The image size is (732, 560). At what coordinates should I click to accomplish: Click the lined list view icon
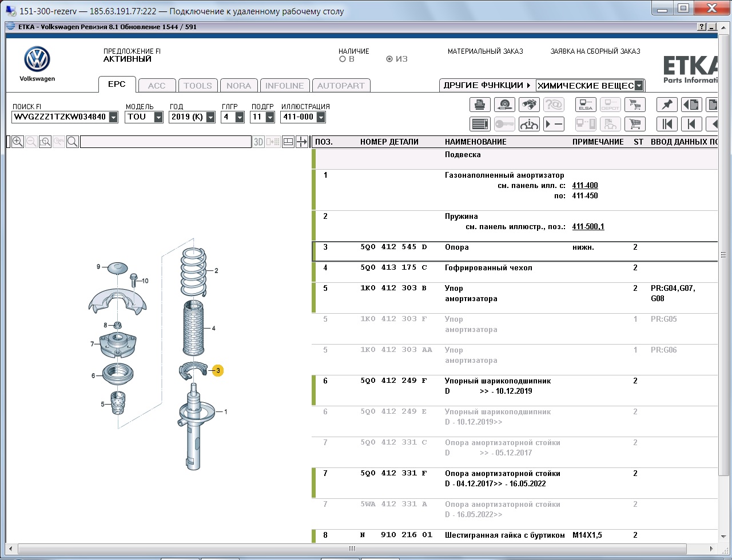tap(480, 124)
